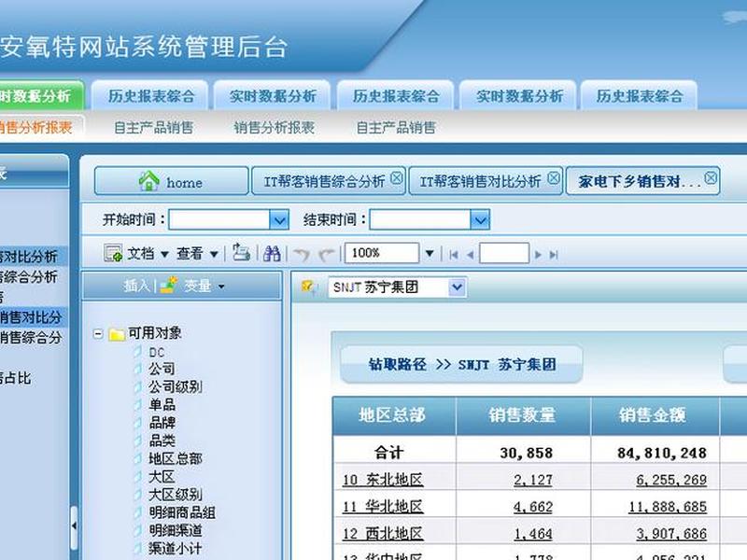The image size is (747, 560).
Task: Click the 开始时间 input field
Action: 219,220
